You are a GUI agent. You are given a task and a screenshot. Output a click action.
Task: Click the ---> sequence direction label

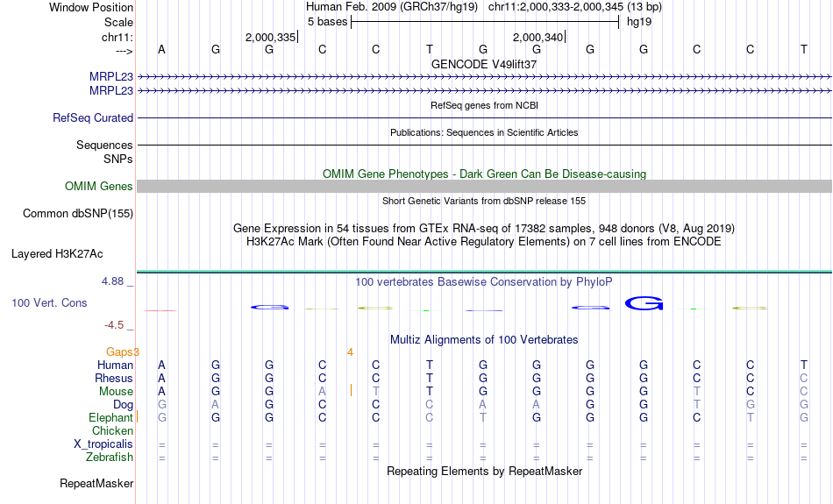coord(124,51)
